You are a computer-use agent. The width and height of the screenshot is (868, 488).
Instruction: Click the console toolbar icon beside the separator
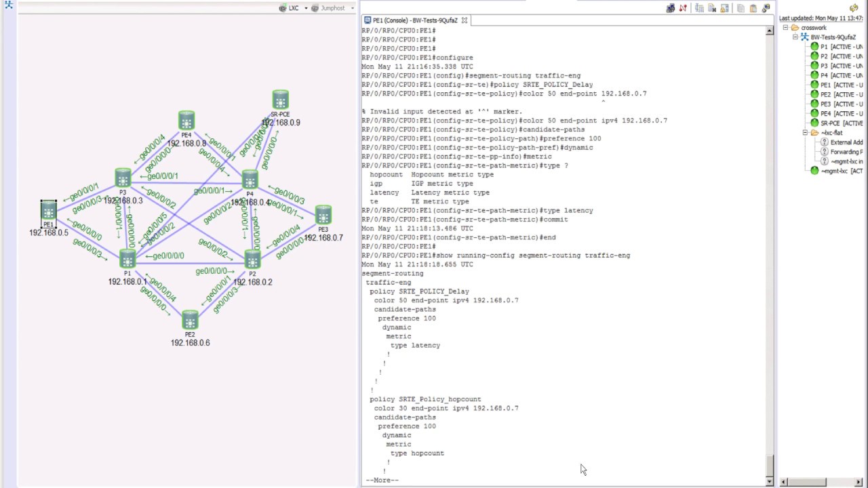click(x=699, y=8)
